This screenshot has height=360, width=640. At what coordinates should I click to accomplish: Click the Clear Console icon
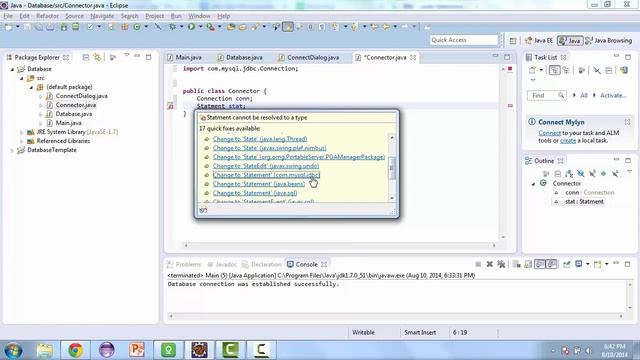(516, 264)
